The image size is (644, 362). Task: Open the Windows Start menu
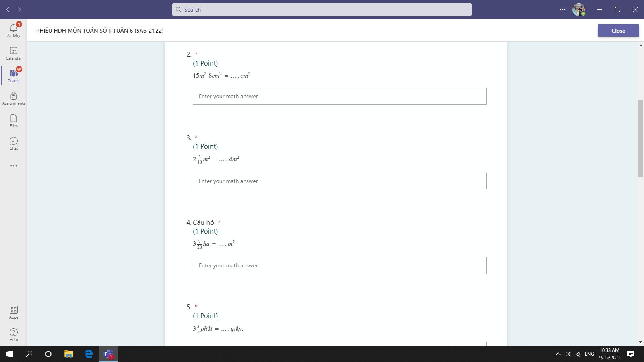click(x=10, y=354)
